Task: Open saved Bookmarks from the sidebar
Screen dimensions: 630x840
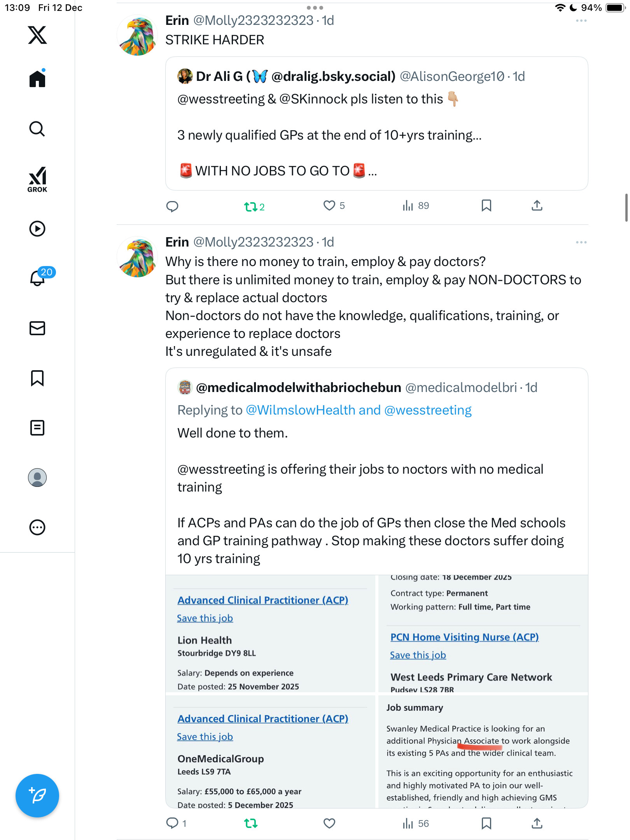Action: (37, 378)
